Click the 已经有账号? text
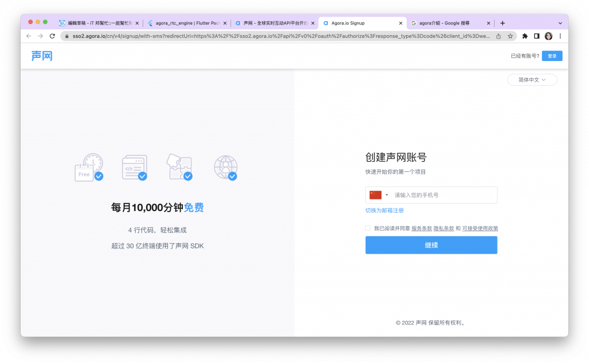This screenshot has height=364, width=589. click(525, 56)
